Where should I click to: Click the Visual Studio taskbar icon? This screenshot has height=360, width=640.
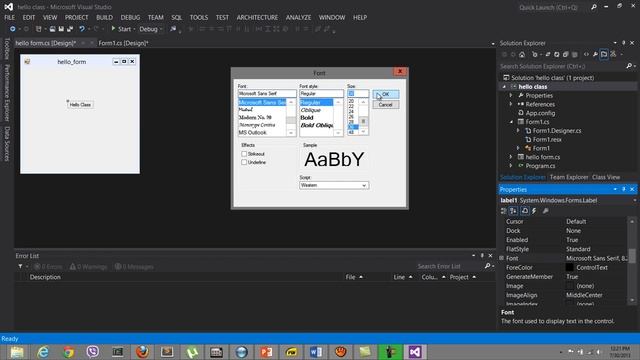pos(415,352)
